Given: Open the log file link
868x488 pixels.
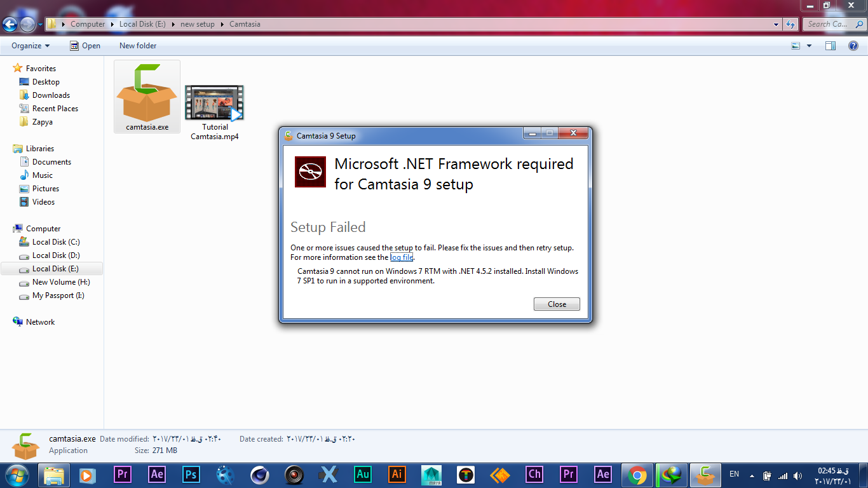Looking at the screenshot, I should (x=402, y=257).
